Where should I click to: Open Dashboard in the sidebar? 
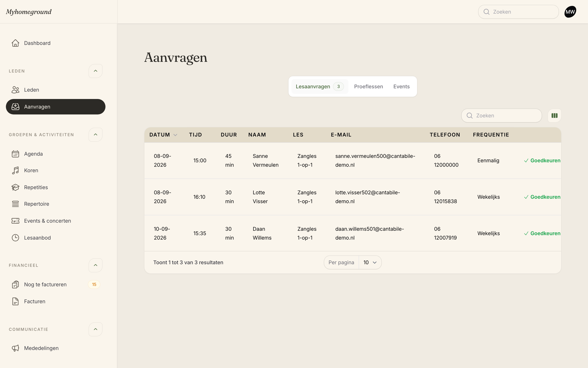coord(56,43)
